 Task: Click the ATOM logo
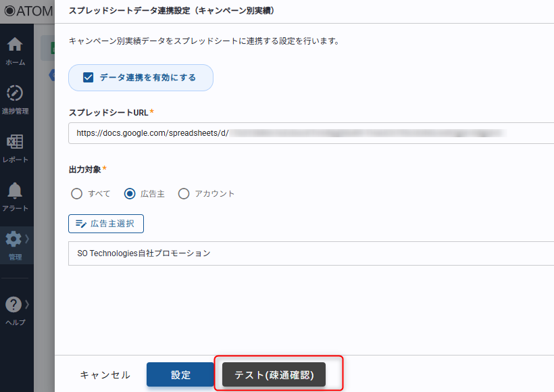27,11
